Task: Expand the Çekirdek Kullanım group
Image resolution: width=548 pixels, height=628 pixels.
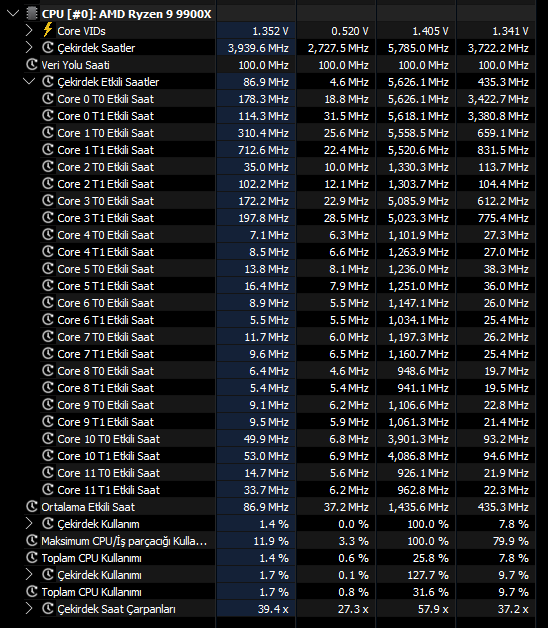Action: 29,523
